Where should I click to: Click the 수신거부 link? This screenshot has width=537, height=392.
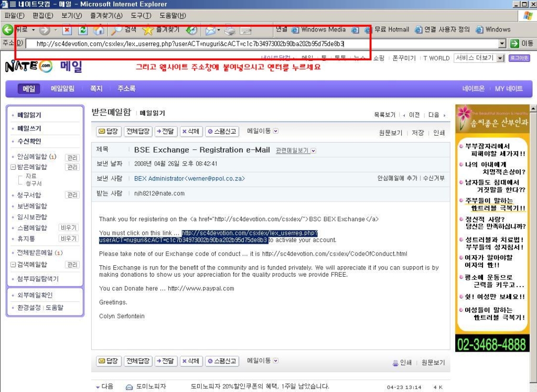434,178
